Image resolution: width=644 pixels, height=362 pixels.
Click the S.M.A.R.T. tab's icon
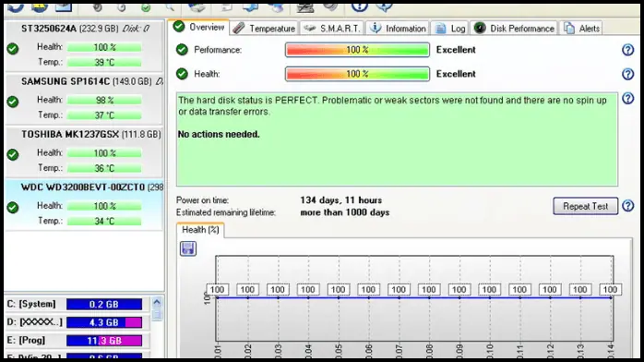coord(310,28)
